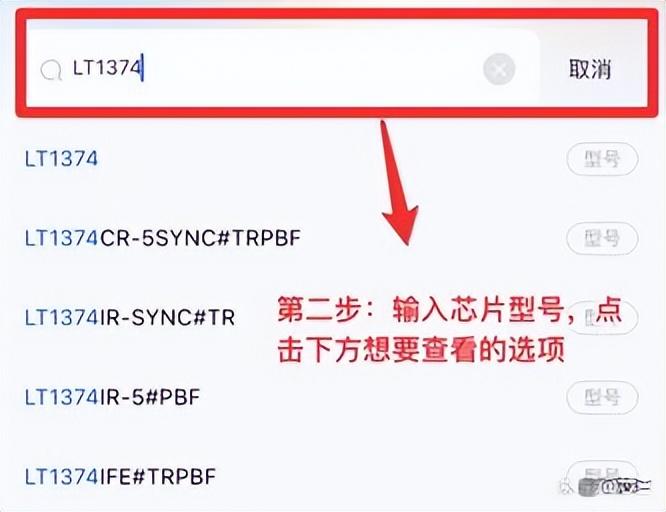
Task: Clear the search text with the X icon
Action: pos(499,69)
